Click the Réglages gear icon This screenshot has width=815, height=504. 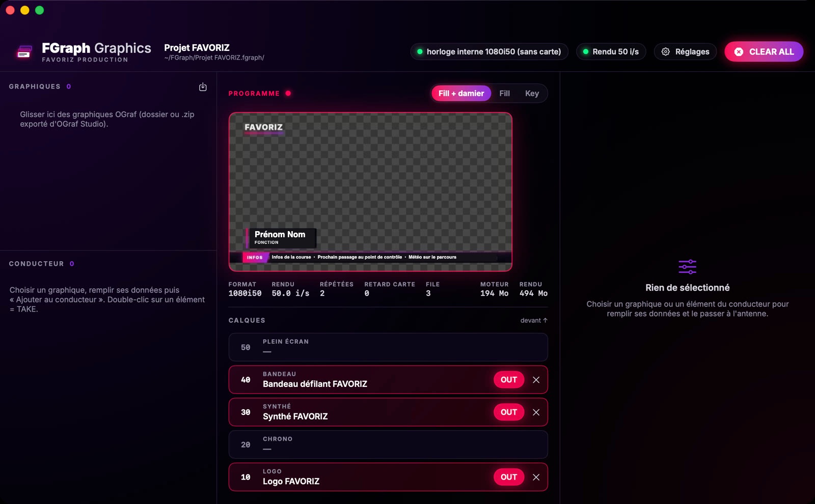[665, 51]
